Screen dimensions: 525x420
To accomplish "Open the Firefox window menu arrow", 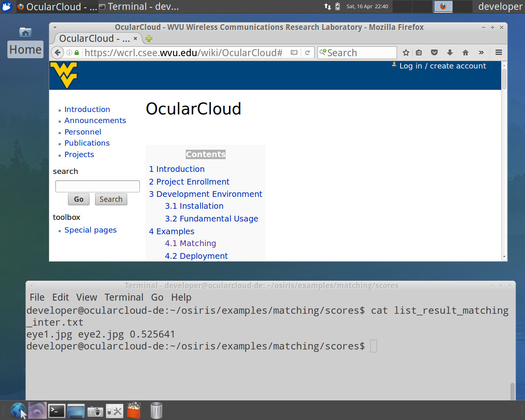I will click(x=55, y=27).
